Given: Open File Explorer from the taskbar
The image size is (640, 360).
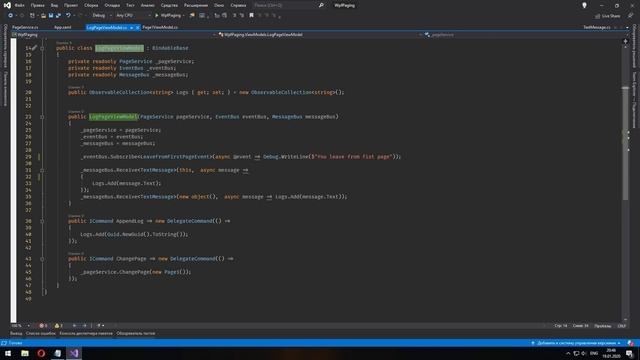Looking at the screenshot, I should point(25,353).
